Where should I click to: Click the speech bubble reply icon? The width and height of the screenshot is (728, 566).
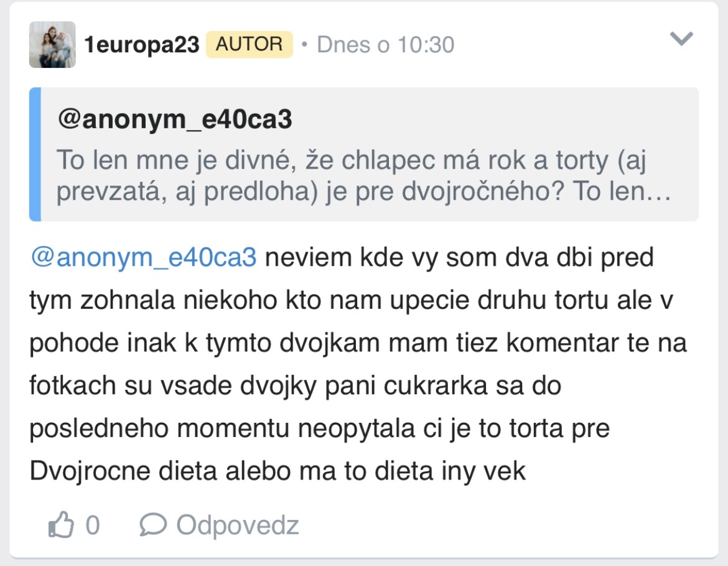tap(152, 526)
